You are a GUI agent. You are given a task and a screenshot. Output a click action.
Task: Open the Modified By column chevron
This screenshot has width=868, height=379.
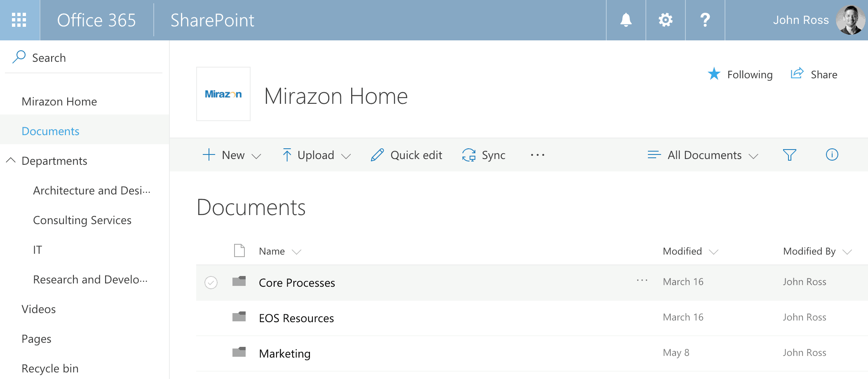[847, 252]
